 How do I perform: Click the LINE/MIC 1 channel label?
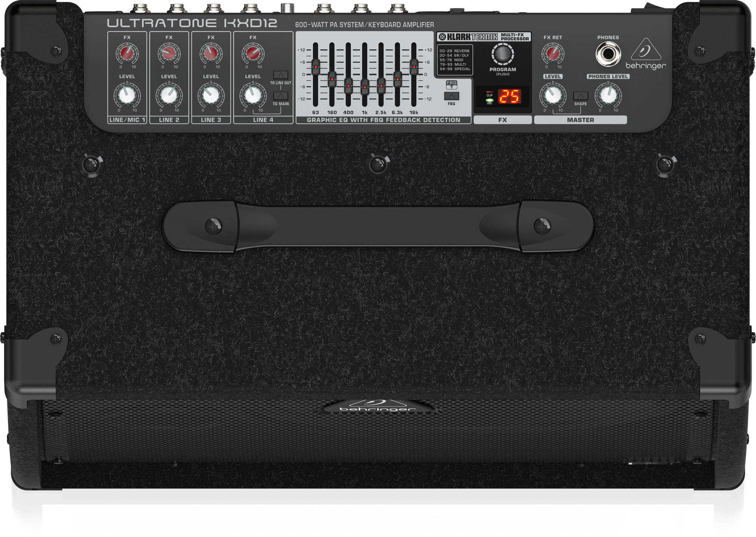127,120
